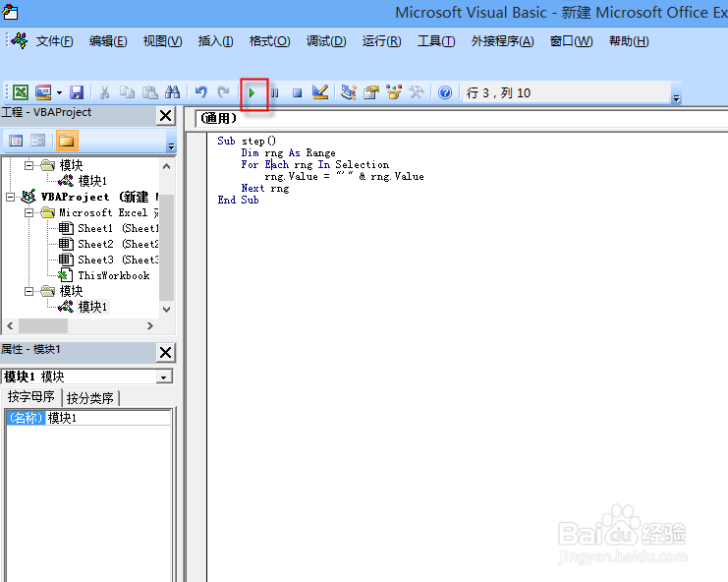Screen dimensions: 728x582
Task: Open Find with the binoculars icon
Action: click(172, 92)
